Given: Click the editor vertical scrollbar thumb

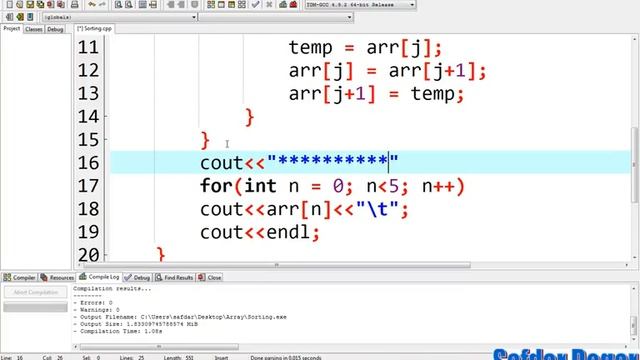Looking at the screenshot, I should click(635, 164).
